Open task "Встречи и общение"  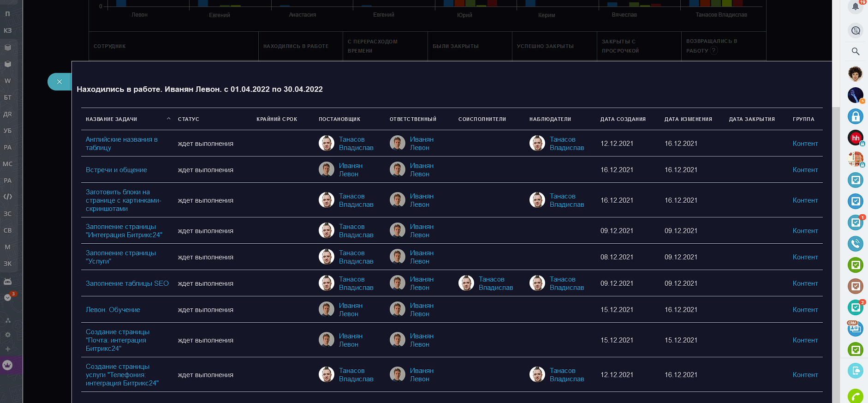click(116, 170)
